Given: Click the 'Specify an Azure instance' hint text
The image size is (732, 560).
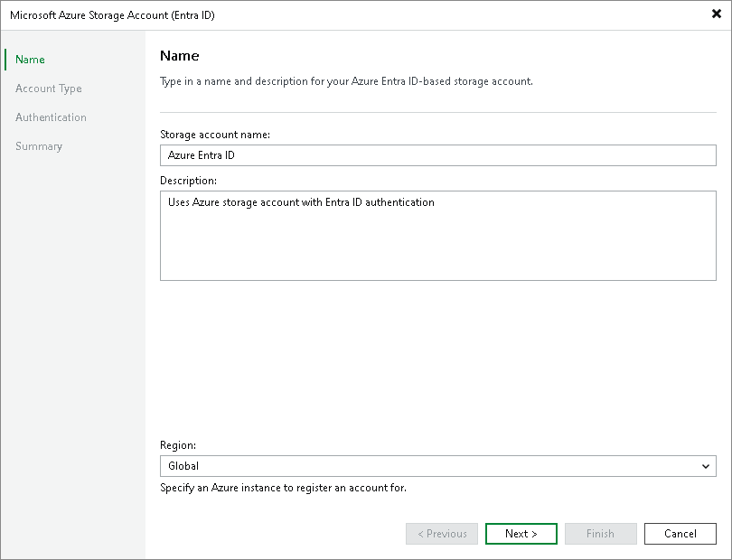Looking at the screenshot, I should 283,488.
